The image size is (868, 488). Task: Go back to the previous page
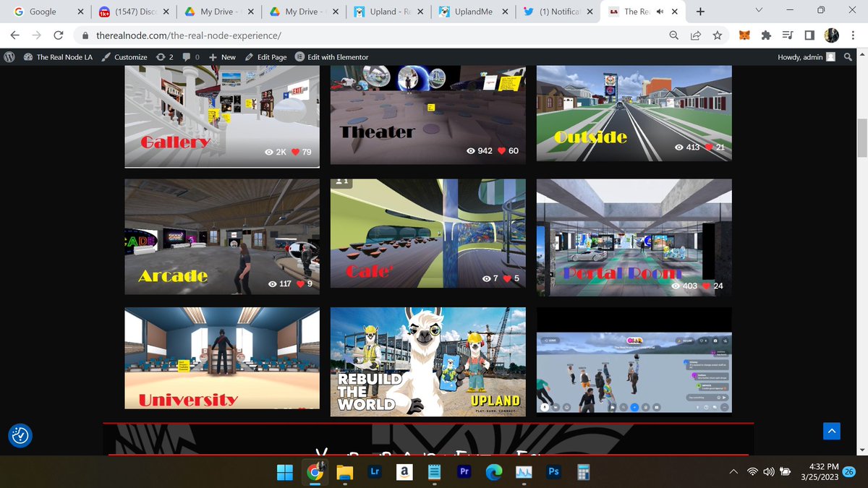[x=14, y=35]
